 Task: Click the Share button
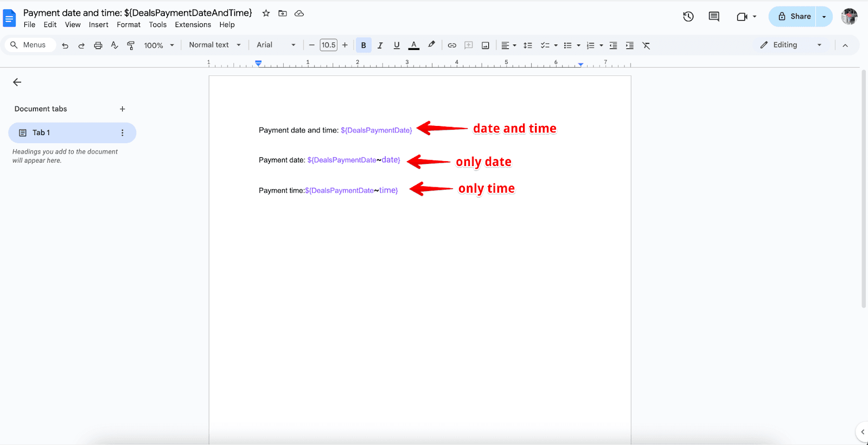click(x=794, y=17)
